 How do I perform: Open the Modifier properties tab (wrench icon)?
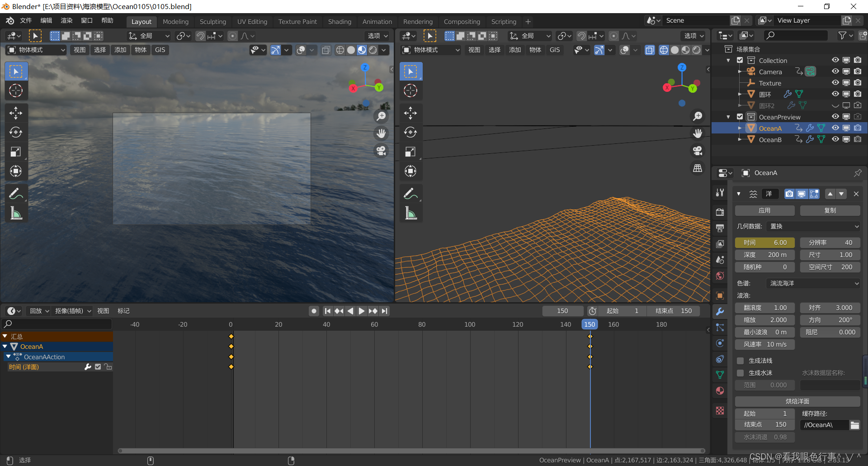720,311
